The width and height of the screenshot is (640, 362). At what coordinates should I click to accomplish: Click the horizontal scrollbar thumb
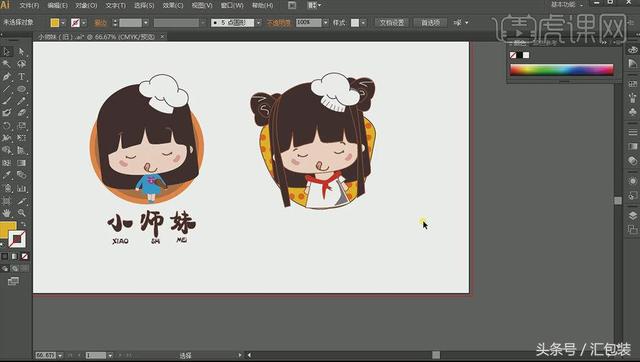point(436,355)
